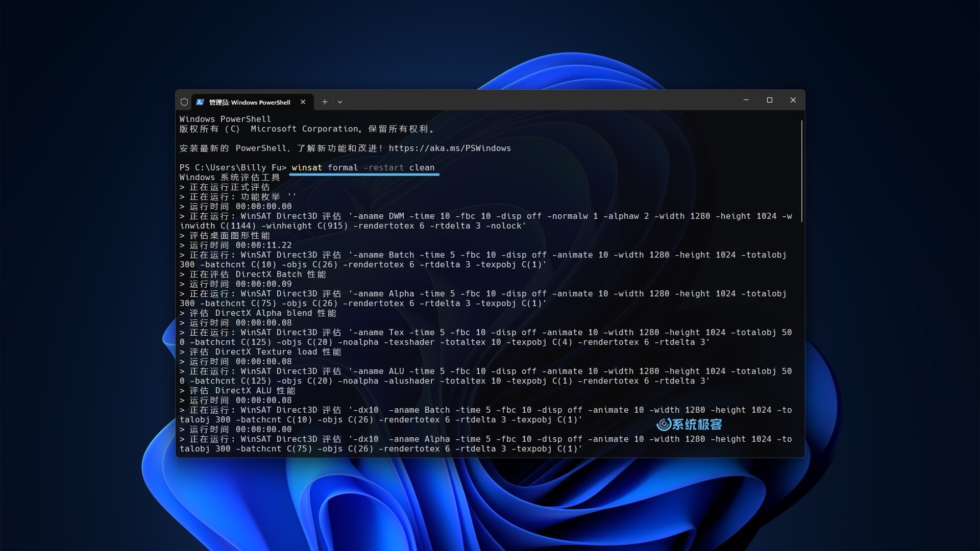The image size is (980, 551).
Task: Click the 'PS C:\Users\Billy Fu>' prompt
Action: point(233,168)
